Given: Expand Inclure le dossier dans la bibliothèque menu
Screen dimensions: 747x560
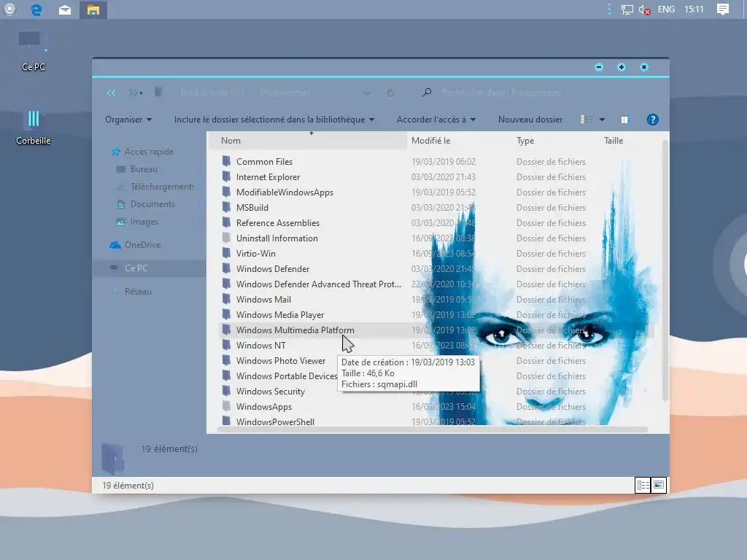Looking at the screenshot, I should click(x=274, y=120).
